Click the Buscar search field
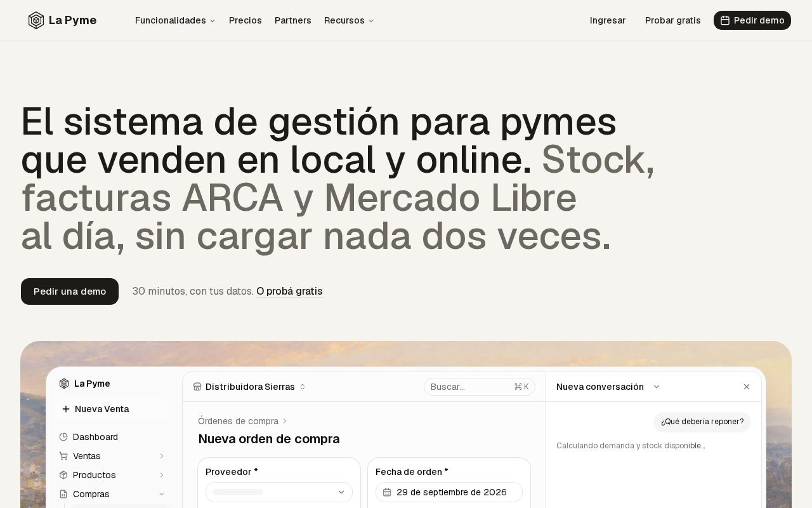Viewport: 812px width, 508px height. point(480,387)
